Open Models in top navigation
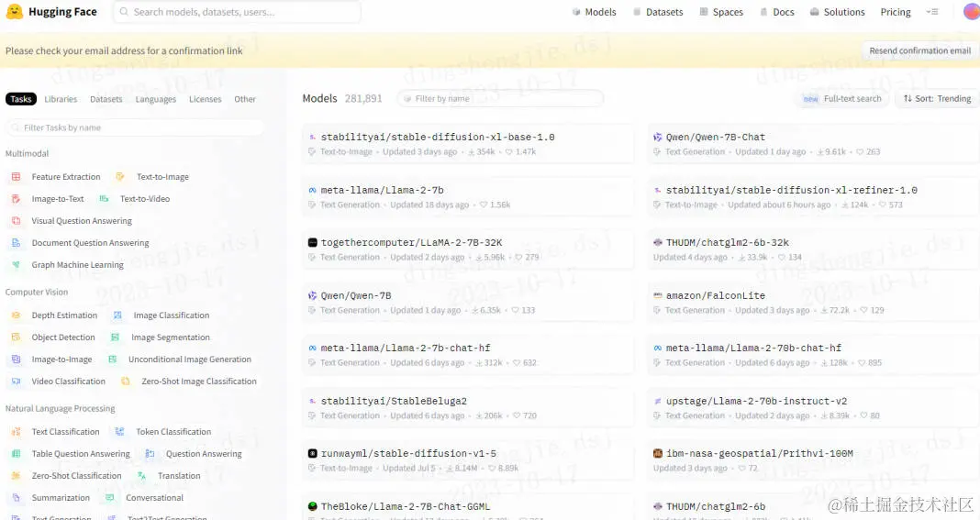 (x=595, y=12)
